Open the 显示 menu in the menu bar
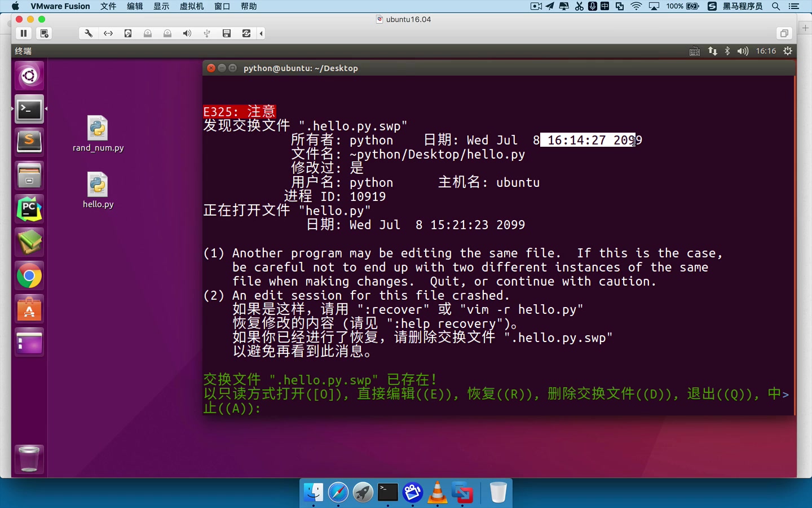 click(161, 6)
